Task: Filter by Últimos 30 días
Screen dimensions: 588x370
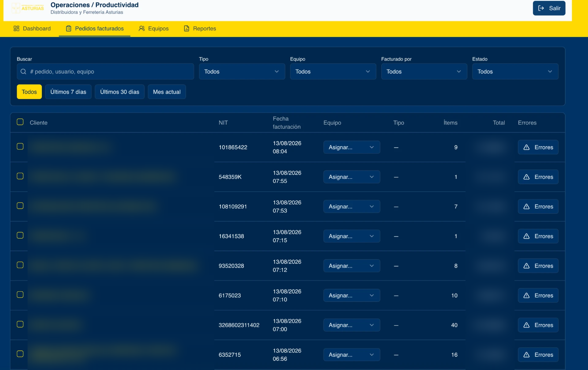Action: [x=120, y=92]
